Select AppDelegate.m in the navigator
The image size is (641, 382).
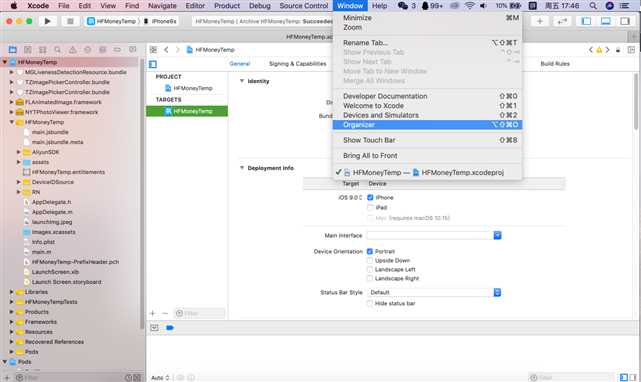(52, 212)
